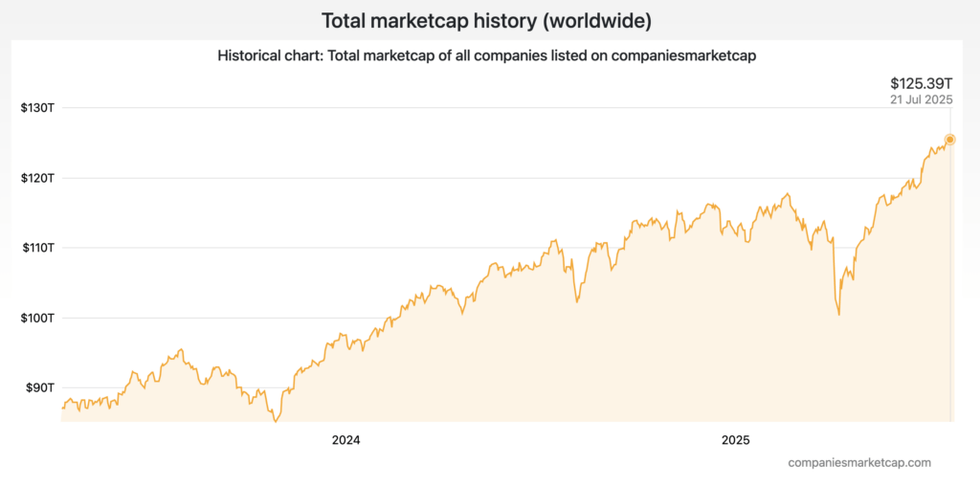Click the 2024 x-axis label
Screen dimensions: 980x485
pos(345,441)
